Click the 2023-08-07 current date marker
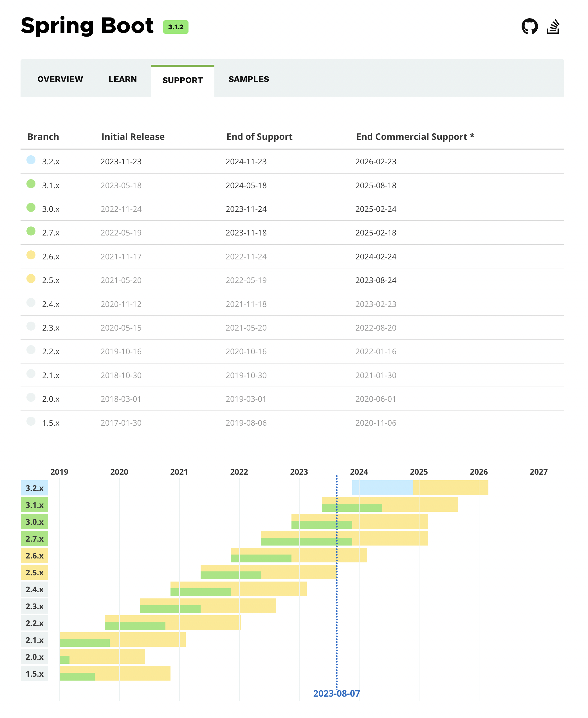This screenshot has height=718, width=588. (336, 694)
